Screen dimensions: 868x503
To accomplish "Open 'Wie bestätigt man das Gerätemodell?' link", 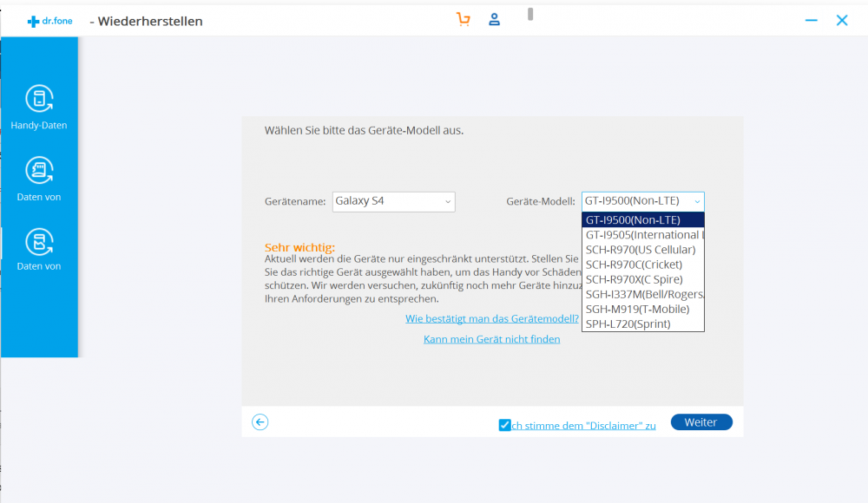I will pyautogui.click(x=491, y=319).
